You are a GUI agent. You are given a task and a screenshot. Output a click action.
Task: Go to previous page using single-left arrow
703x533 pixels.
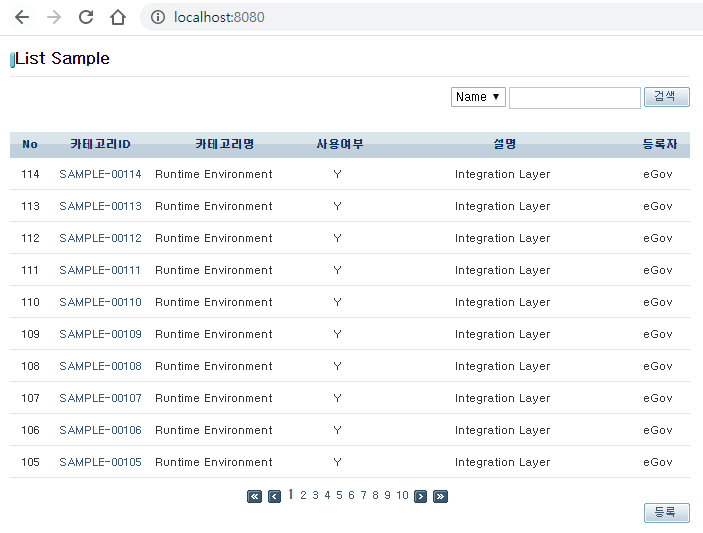(274, 496)
